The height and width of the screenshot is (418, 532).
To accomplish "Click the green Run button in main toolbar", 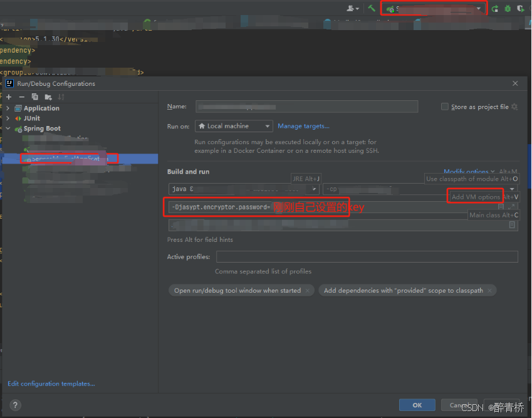I will 495,9.
